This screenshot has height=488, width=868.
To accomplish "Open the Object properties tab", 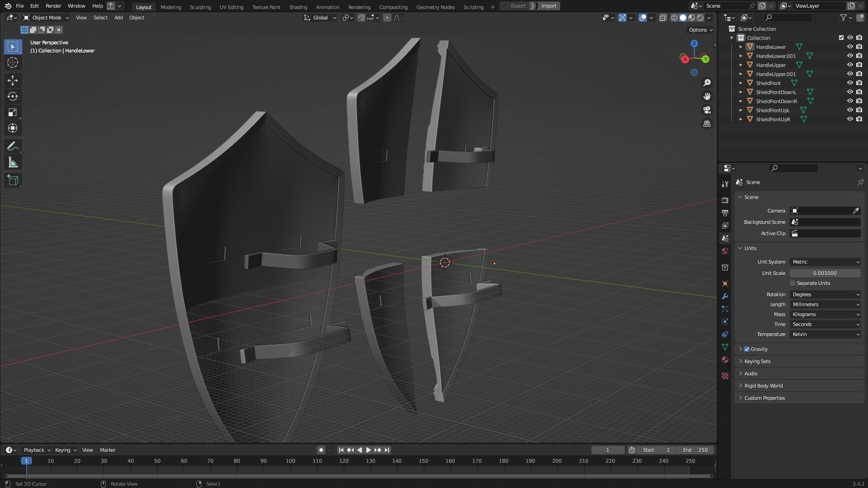I will point(725,284).
